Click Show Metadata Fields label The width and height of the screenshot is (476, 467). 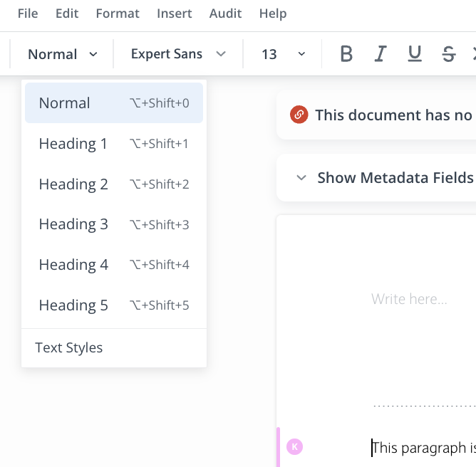[395, 178]
